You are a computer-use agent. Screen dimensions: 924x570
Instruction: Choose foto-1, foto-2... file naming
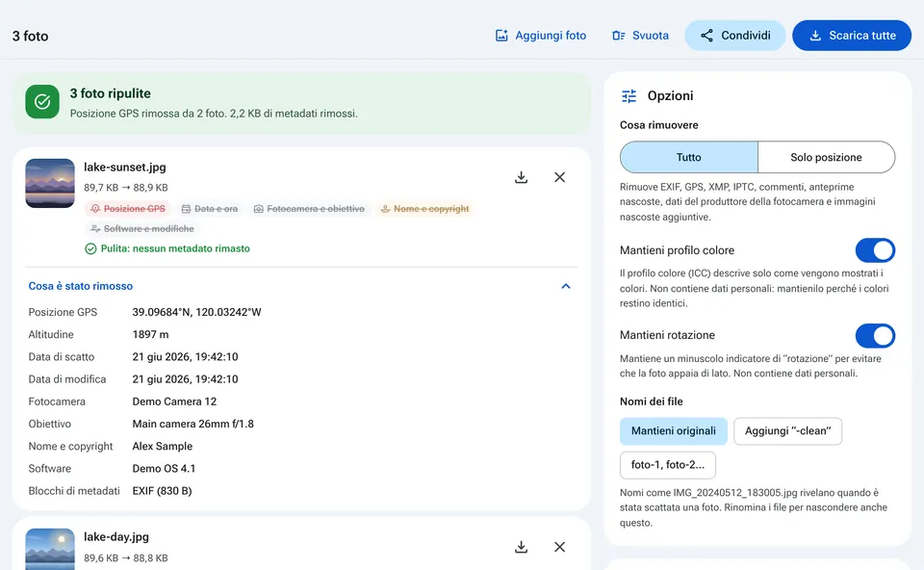[x=668, y=465]
